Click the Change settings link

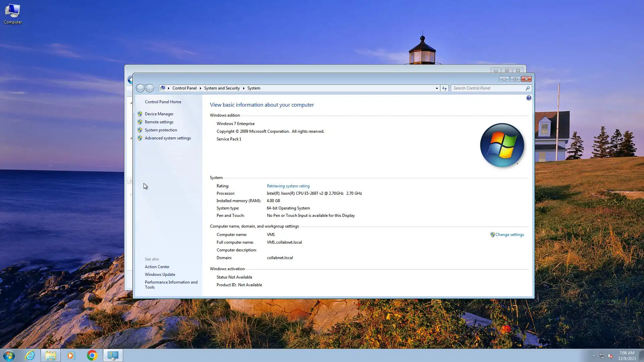[509, 235]
